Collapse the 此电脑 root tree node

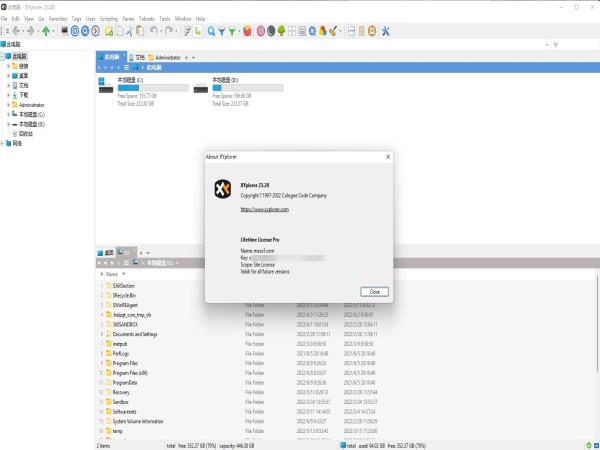2,56
